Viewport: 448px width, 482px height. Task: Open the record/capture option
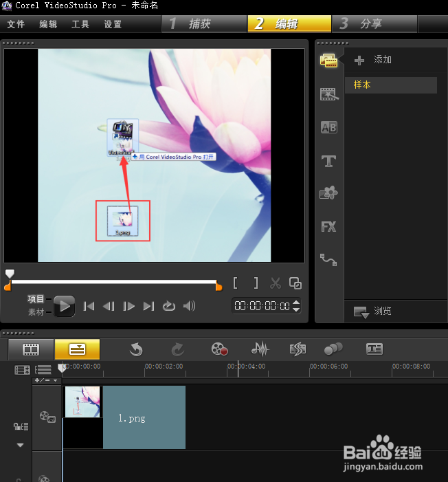click(x=219, y=349)
